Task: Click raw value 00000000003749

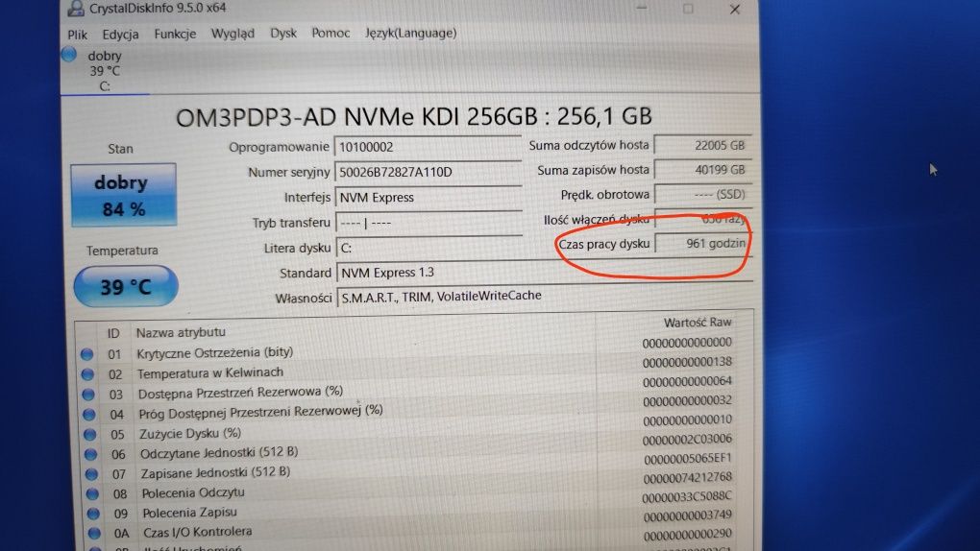Action: click(687, 516)
